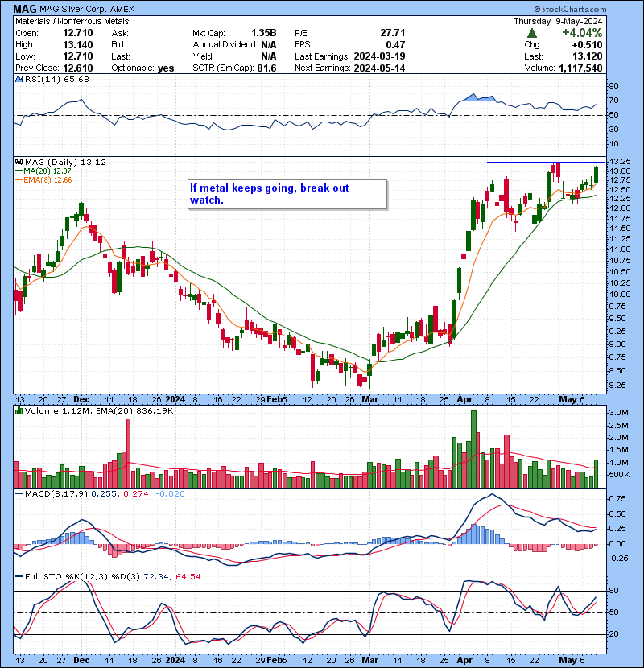Viewport: 644px width, 668px height.
Task: Click the 80 label on the stochastic axis
Action: click(x=614, y=591)
